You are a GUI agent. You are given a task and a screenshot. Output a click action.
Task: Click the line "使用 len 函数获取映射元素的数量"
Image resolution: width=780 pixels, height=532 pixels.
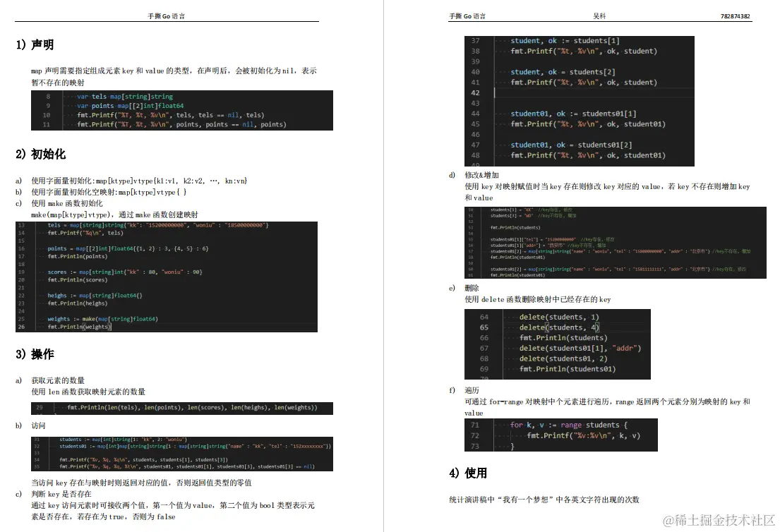click(x=88, y=392)
